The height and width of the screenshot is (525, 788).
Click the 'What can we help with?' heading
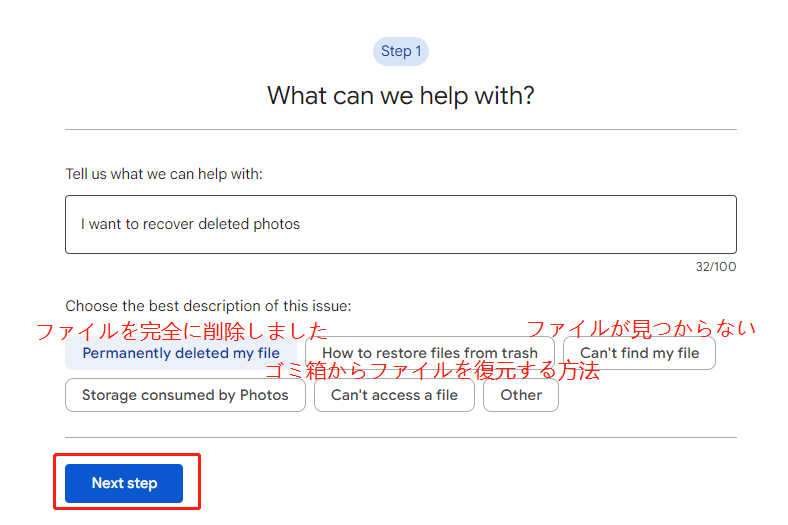coord(400,96)
